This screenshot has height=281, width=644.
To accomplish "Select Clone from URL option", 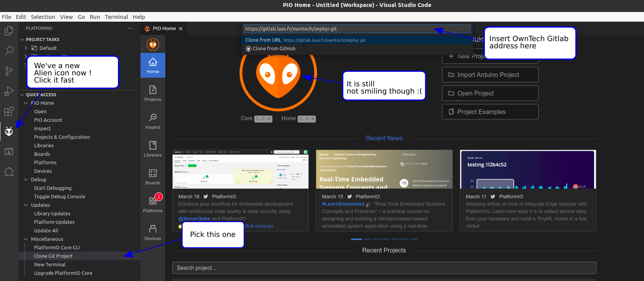I will coord(356,40).
